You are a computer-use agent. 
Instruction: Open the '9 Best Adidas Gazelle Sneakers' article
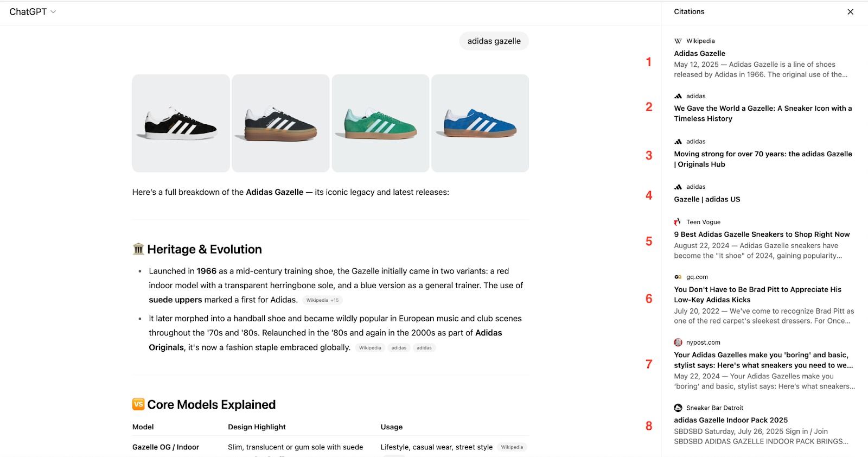[762, 234]
